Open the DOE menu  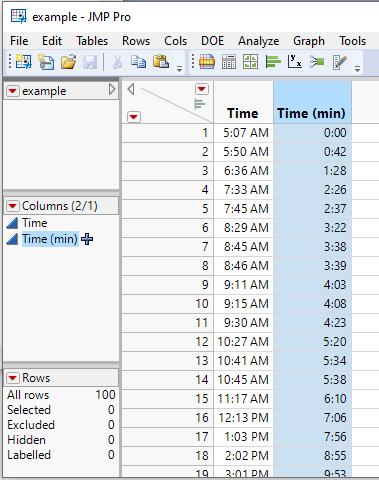pyautogui.click(x=212, y=41)
